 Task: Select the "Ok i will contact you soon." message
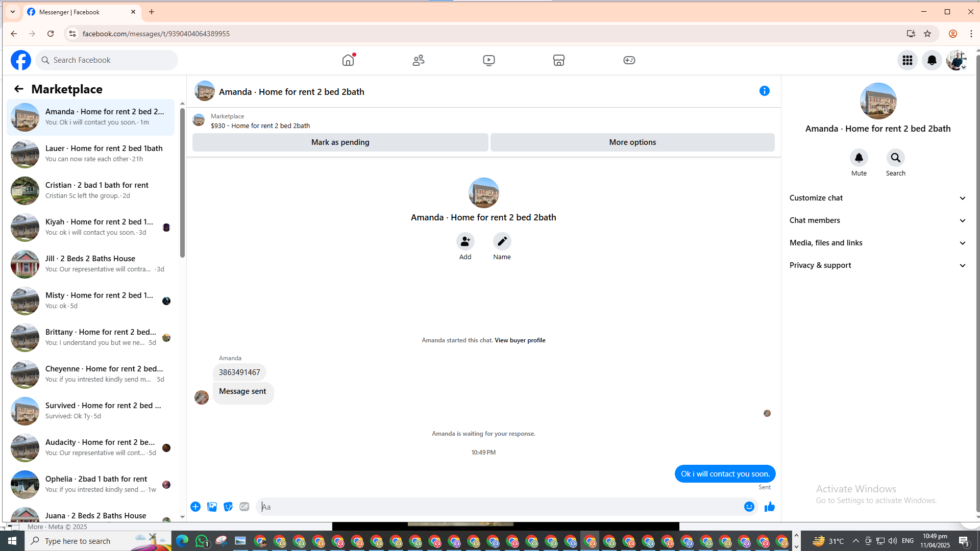[x=725, y=474]
